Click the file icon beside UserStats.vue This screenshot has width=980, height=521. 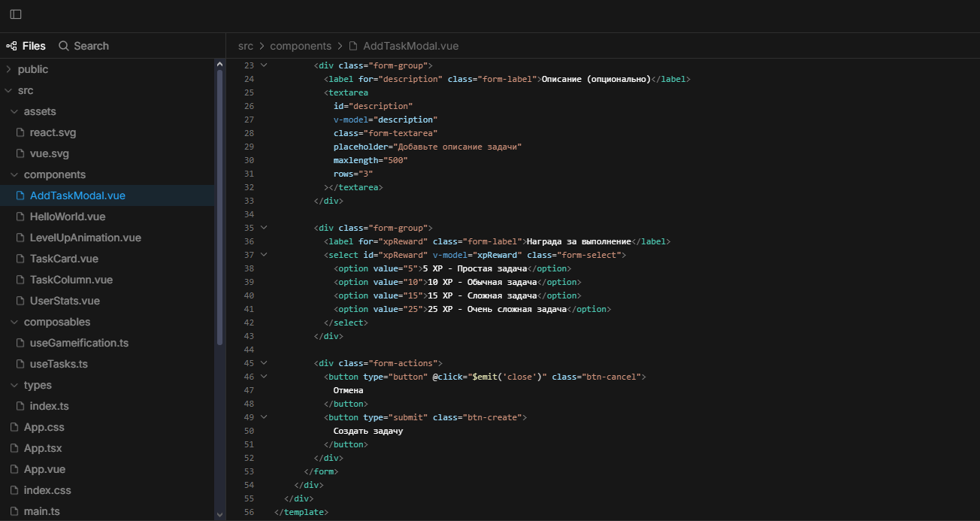click(x=21, y=301)
